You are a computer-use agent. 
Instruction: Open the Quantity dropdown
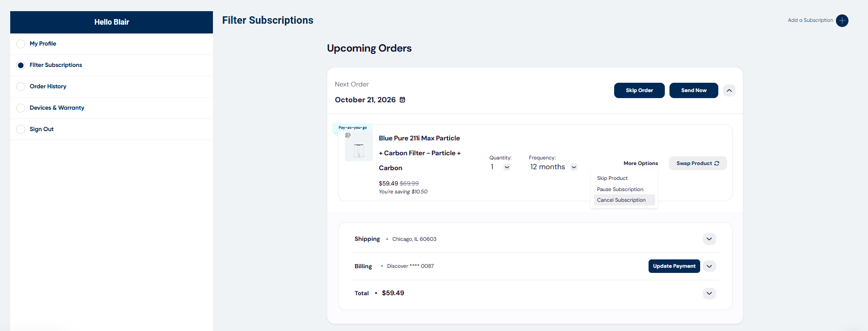click(507, 167)
